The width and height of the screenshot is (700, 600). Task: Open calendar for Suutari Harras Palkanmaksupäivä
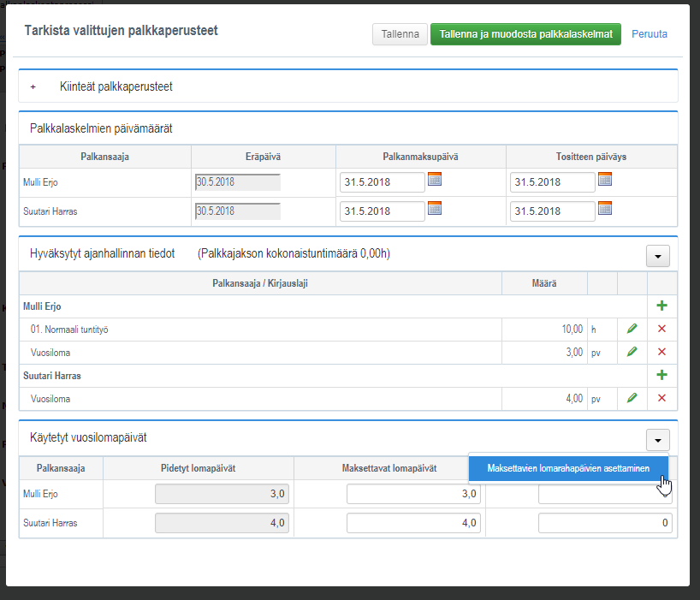[435, 208]
